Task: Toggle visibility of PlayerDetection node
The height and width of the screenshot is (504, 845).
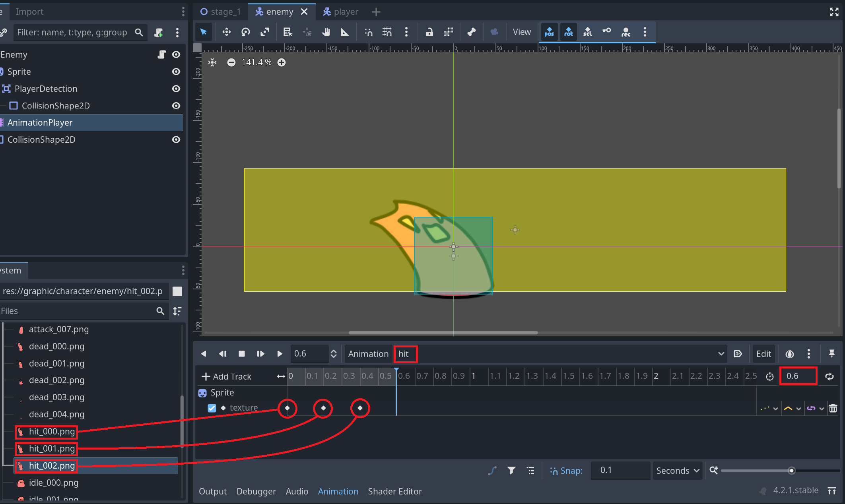Action: click(x=176, y=89)
